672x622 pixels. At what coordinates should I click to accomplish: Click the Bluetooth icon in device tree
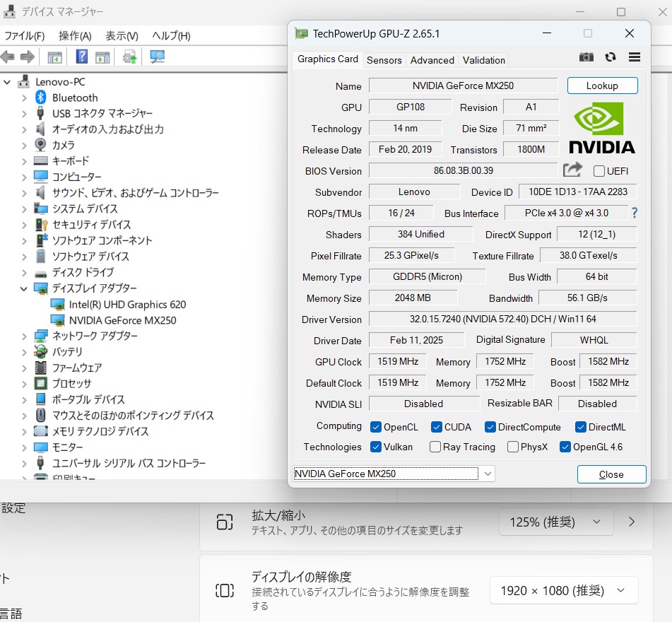41,98
